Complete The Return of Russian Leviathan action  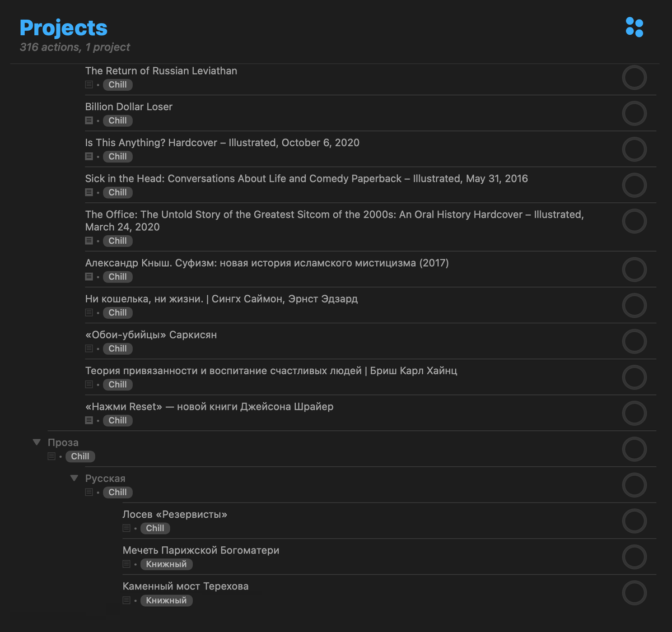634,77
